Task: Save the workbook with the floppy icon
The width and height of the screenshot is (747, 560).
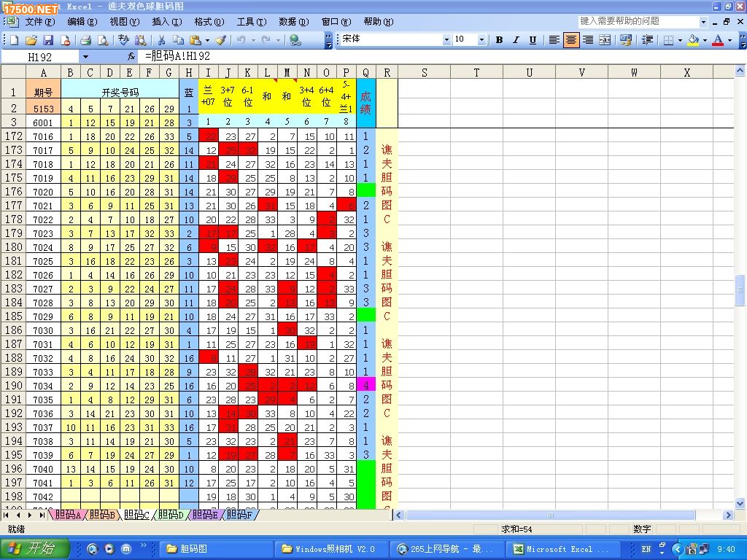Action: (x=48, y=41)
